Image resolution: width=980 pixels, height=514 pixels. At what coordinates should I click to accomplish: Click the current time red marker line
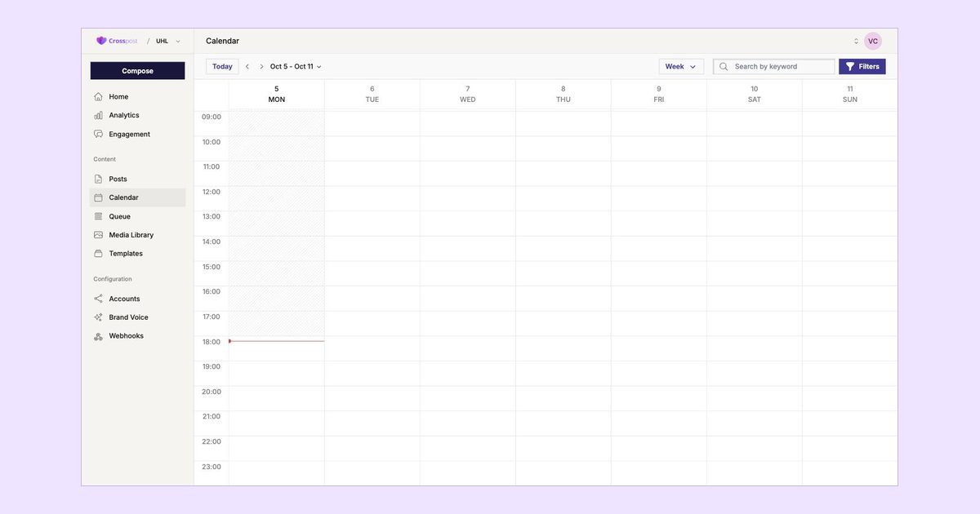277,341
